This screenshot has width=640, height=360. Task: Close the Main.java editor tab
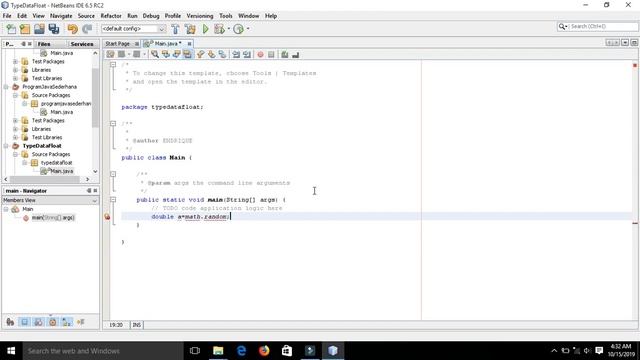click(189, 43)
